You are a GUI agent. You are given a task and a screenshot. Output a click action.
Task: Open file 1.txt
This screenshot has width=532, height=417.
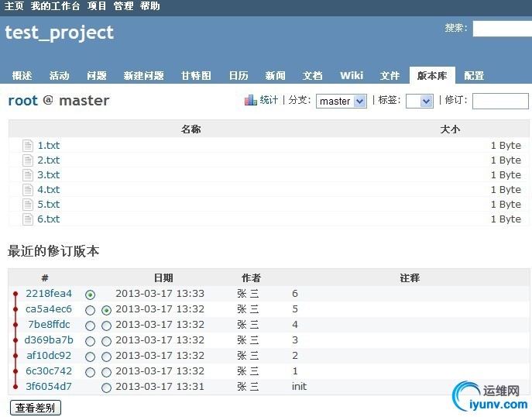click(49, 146)
